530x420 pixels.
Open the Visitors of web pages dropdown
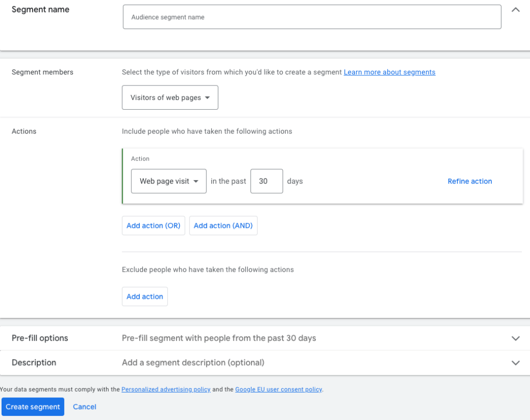pos(170,97)
